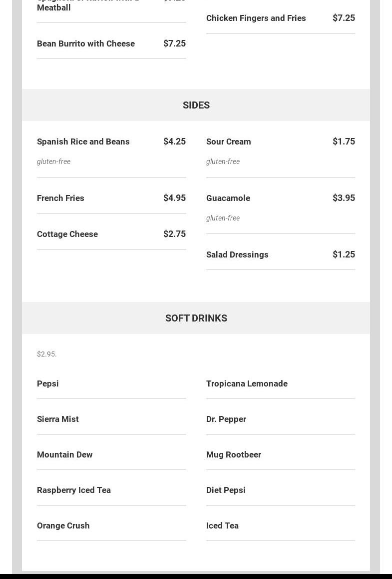The height and width of the screenshot is (579, 392).
Task: Select the French Fries side
Action: tap(60, 198)
